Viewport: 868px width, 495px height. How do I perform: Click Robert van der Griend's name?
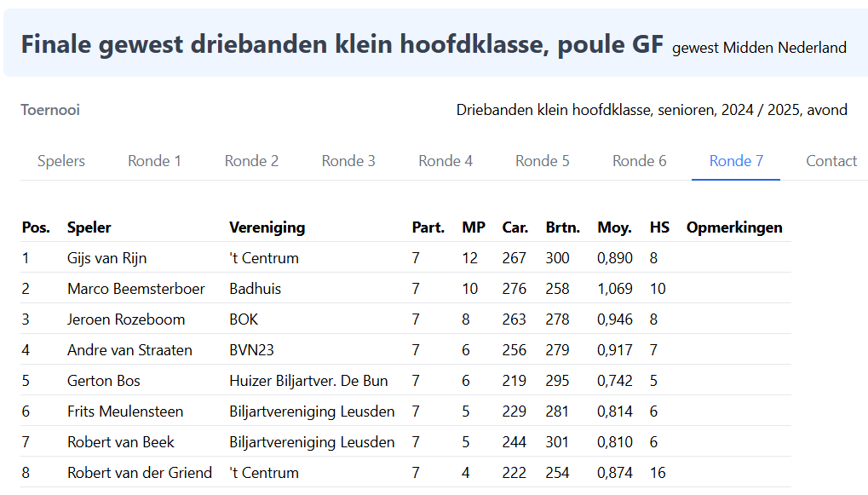(140, 473)
